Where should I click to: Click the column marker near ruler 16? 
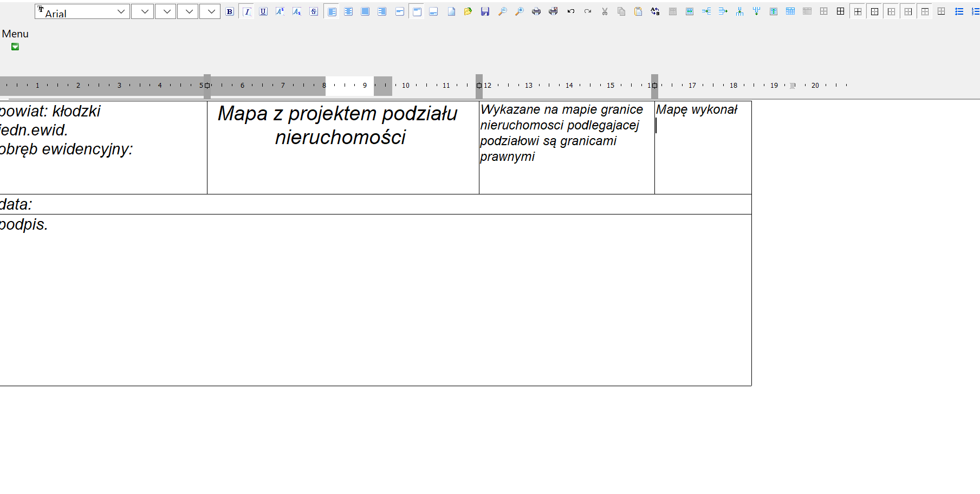click(x=654, y=86)
